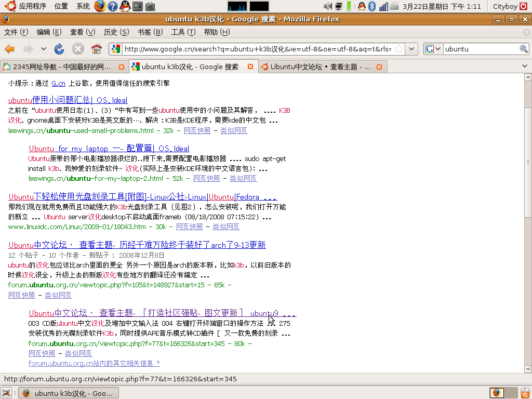This screenshot has width=532, height=399.
Task: Launch QQ penguin launcher next to help icon
Action: 125,6
